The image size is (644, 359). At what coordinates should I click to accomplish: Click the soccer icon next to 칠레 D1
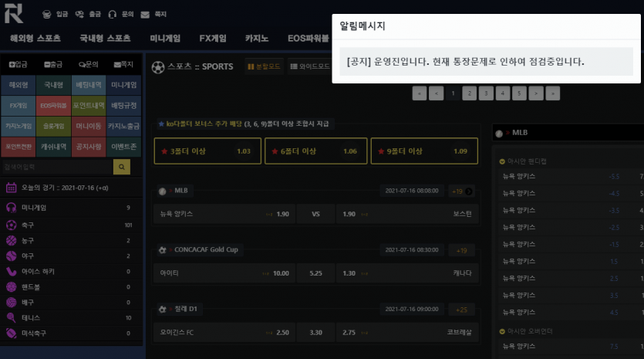[x=162, y=310]
